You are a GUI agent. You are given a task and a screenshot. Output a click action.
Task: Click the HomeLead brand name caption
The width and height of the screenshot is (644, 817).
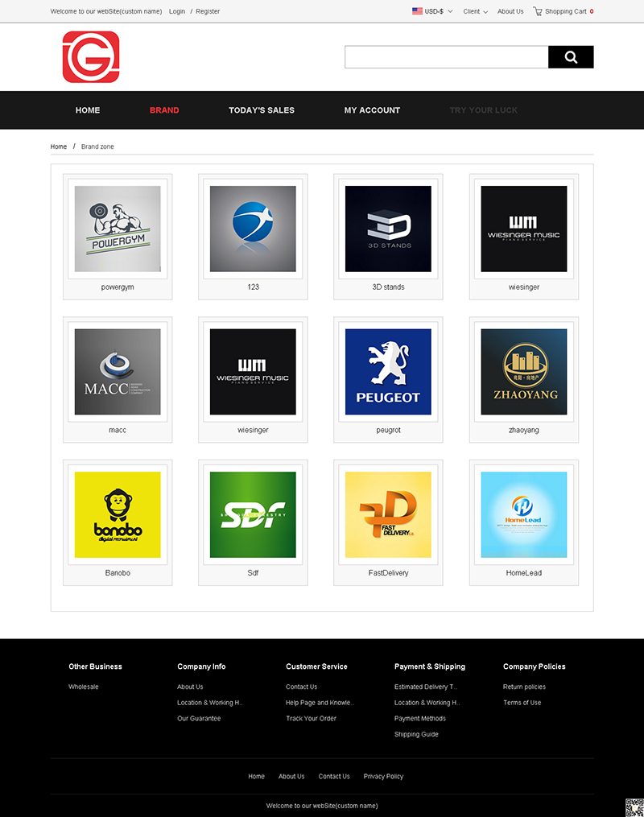[x=523, y=572]
